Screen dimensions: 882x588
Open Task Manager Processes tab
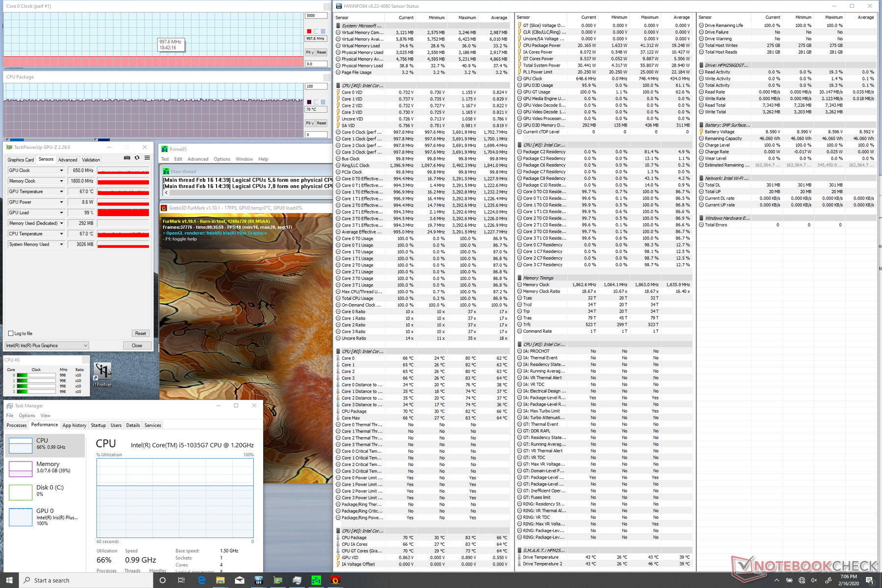coord(17,425)
